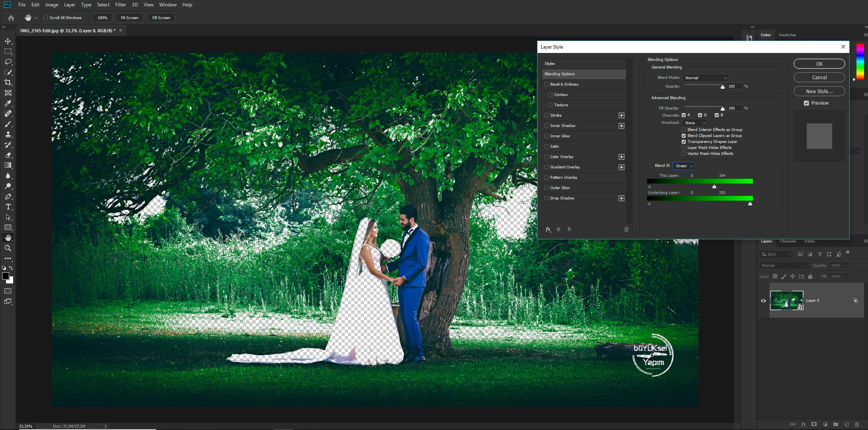Click the This Layer white slider handle
This screenshot has width=868, height=430.
click(x=714, y=187)
